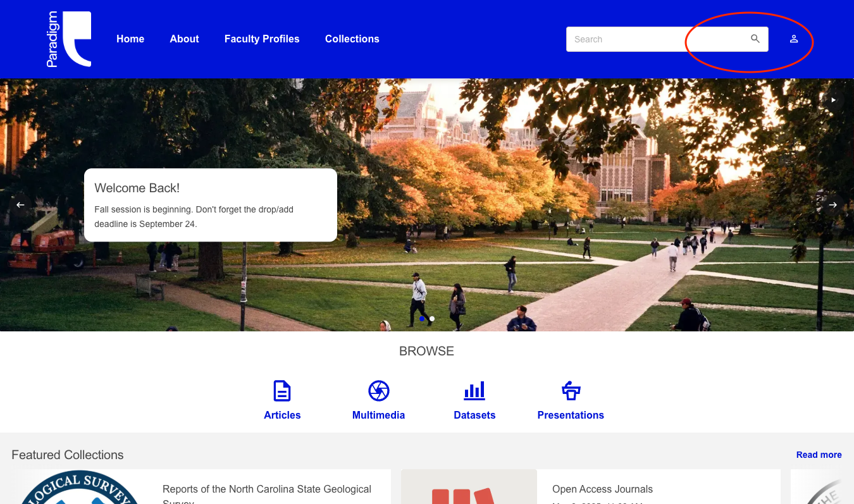Click the Paradigm logo

click(69, 39)
